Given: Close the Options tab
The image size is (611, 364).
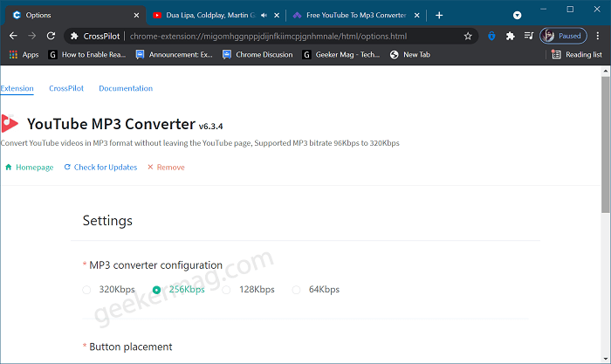Looking at the screenshot, I should point(136,15).
